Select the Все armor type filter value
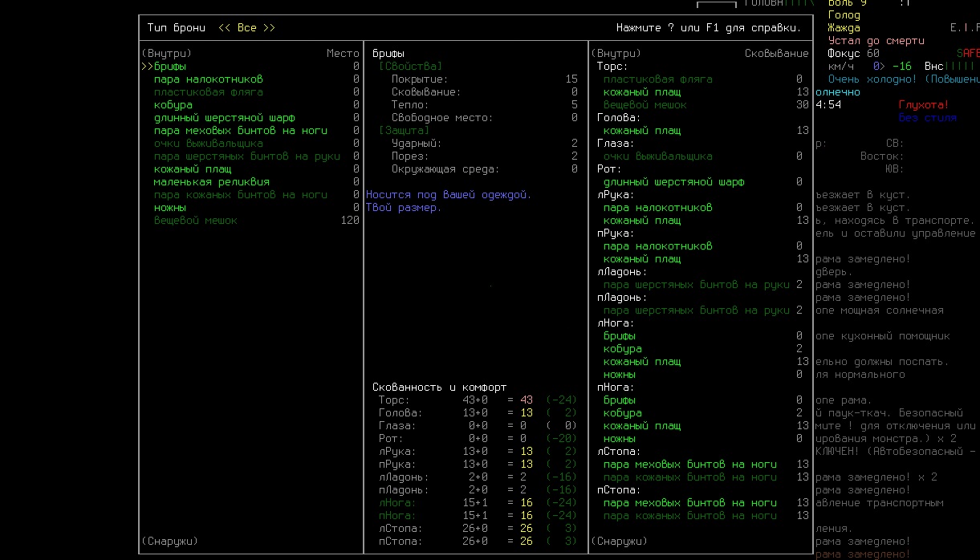Screen dimensions: 980x560 point(247,27)
